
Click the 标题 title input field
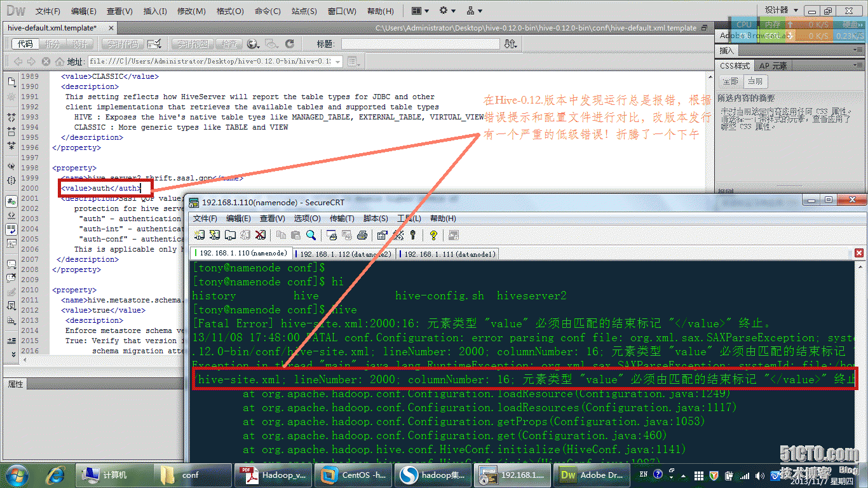(421, 44)
